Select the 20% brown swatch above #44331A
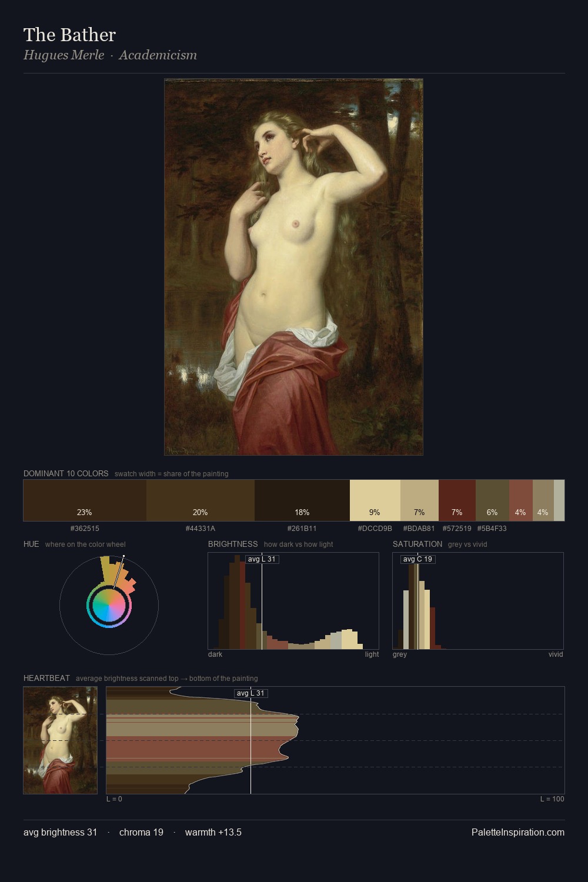The image size is (588, 882). (x=201, y=500)
